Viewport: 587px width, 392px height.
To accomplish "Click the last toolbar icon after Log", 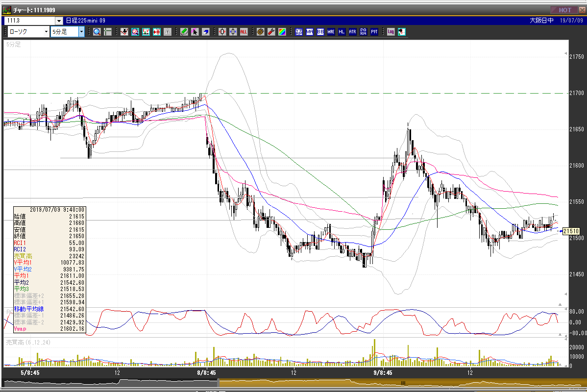I will (x=402, y=32).
